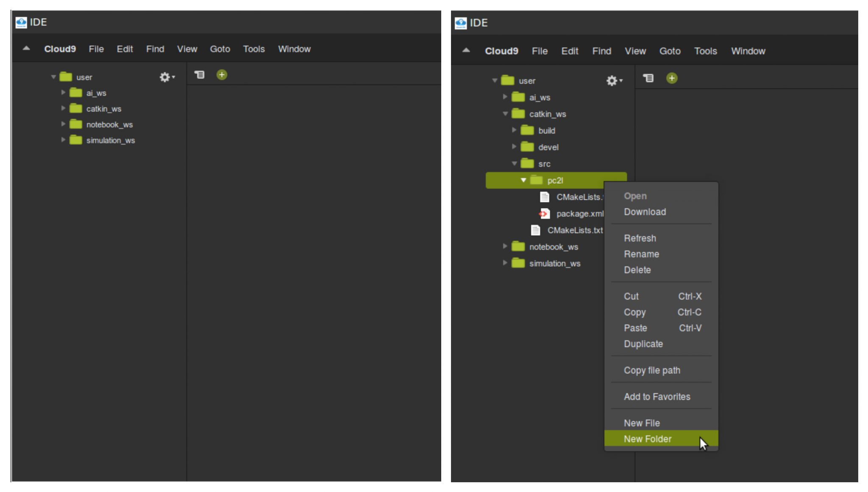Click the pane list icon in left IDE toolbar
Viewport: 868px width, 492px height.
(199, 75)
